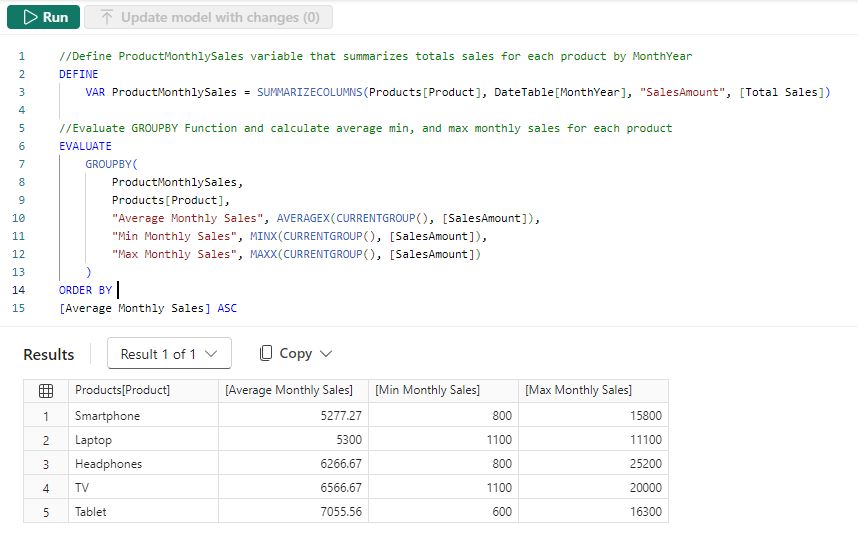Viewport: 858px width, 543px height.
Task: Click Update model with changes button
Action: (208, 17)
